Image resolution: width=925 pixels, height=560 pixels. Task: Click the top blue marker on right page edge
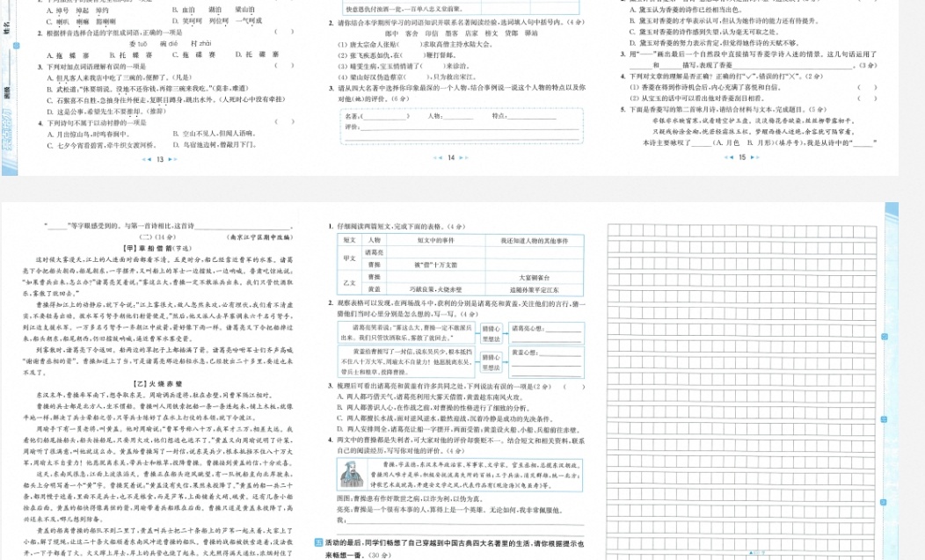(885, 337)
